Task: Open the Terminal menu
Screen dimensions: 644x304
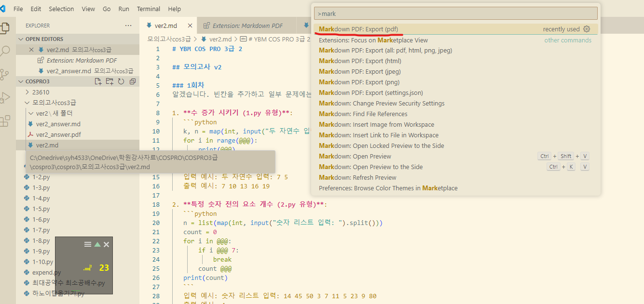Action: click(x=149, y=9)
